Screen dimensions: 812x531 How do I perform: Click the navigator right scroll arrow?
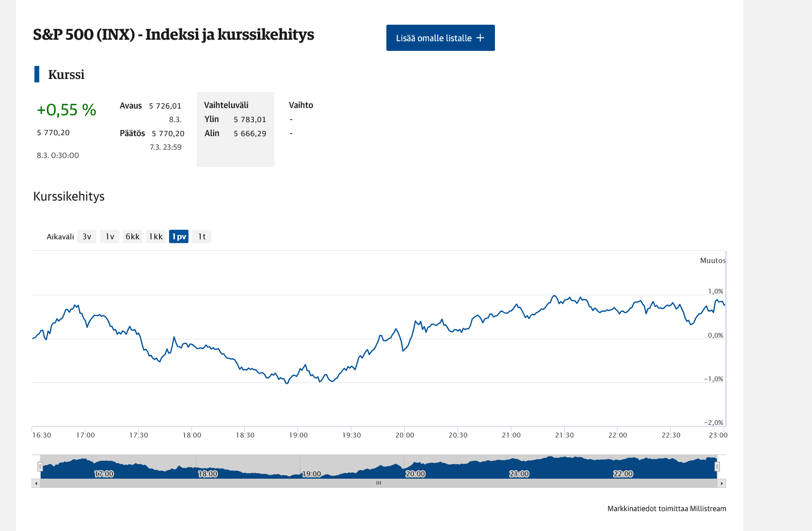721,483
